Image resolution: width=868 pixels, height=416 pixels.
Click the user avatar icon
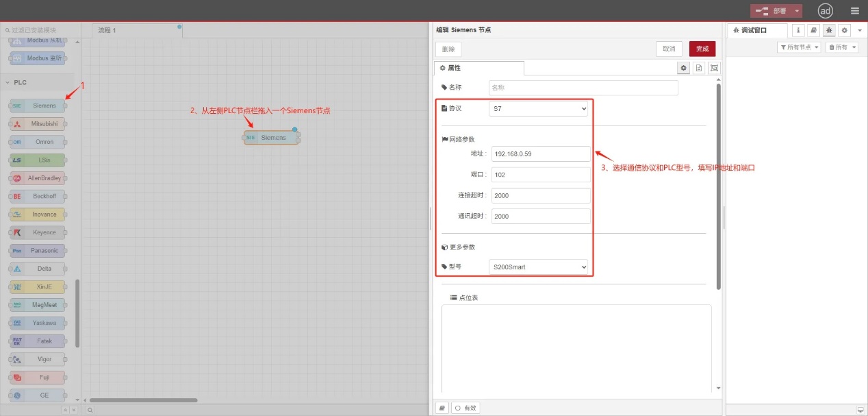pyautogui.click(x=826, y=10)
